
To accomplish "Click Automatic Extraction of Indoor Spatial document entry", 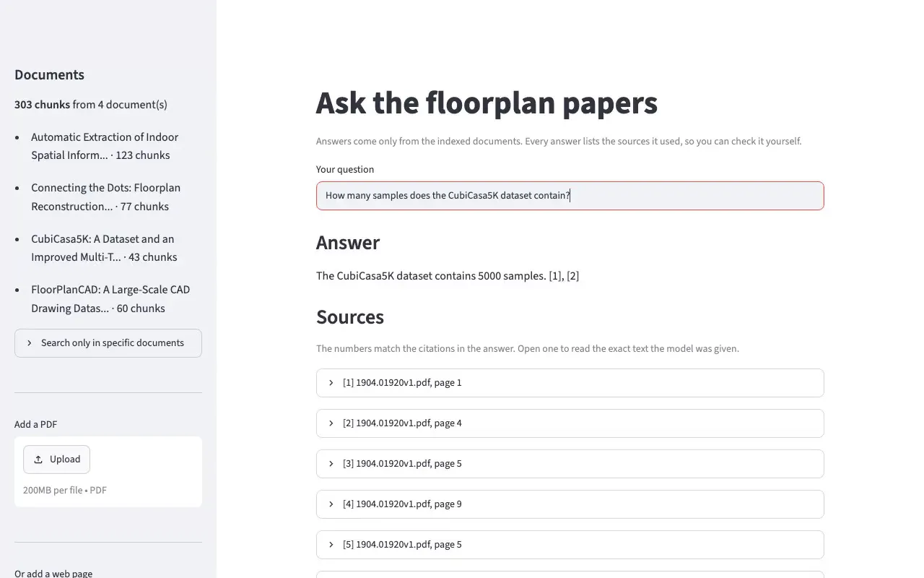I will (x=105, y=146).
